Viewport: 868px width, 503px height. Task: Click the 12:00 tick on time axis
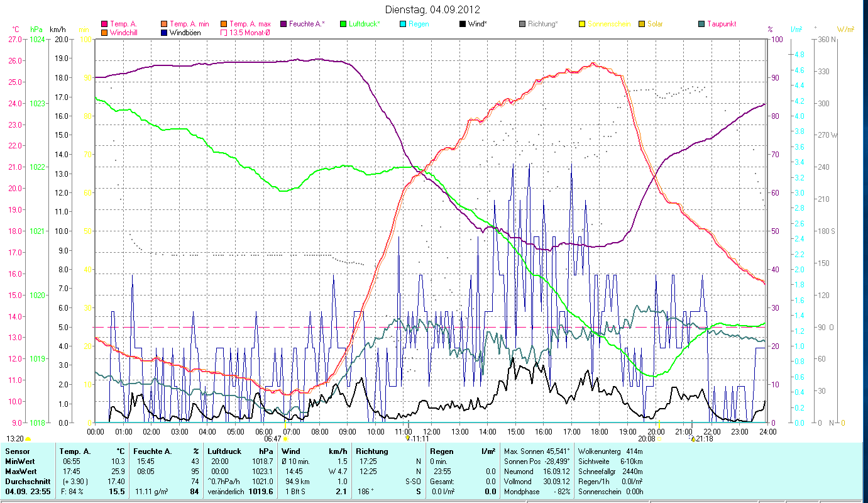(432, 431)
